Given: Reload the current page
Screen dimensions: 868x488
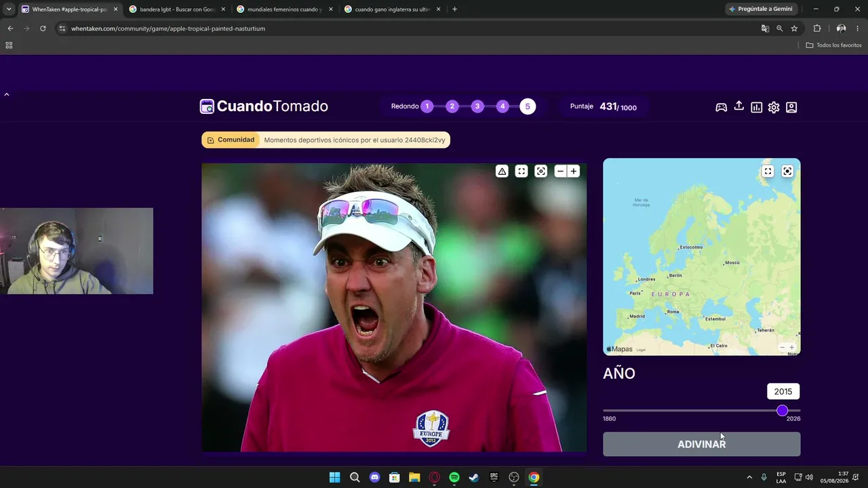Looking at the screenshot, I should pos(43,28).
